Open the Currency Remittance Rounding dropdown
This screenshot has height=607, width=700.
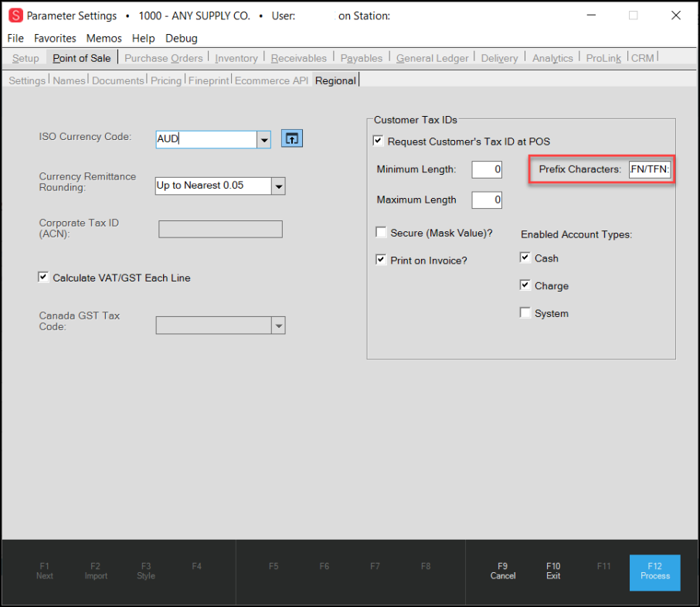[x=279, y=186]
